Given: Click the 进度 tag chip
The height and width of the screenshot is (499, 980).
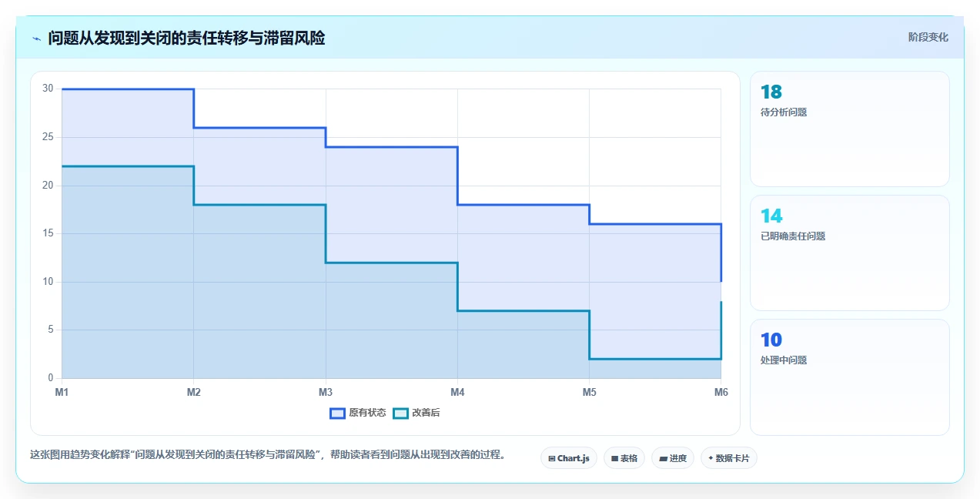Looking at the screenshot, I should pos(673,458).
